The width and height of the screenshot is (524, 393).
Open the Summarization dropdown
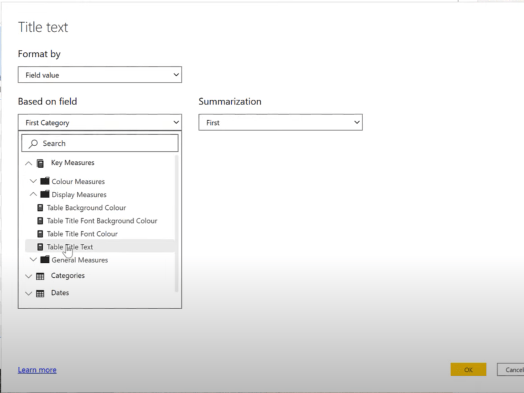[x=280, y=123]
